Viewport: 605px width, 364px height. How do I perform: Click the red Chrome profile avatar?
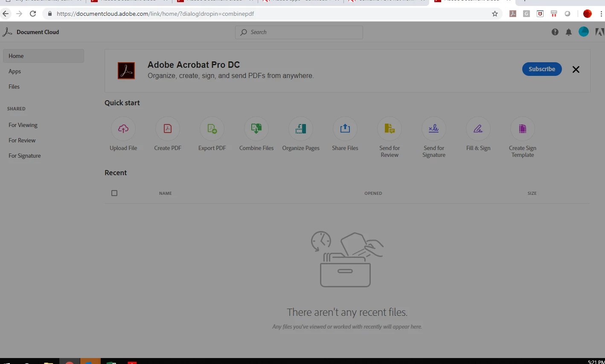588,14
